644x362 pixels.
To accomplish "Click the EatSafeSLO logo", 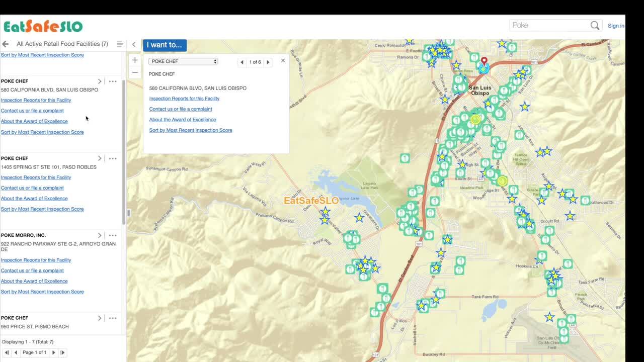I will pyautogui.click(x=43, y=25).
